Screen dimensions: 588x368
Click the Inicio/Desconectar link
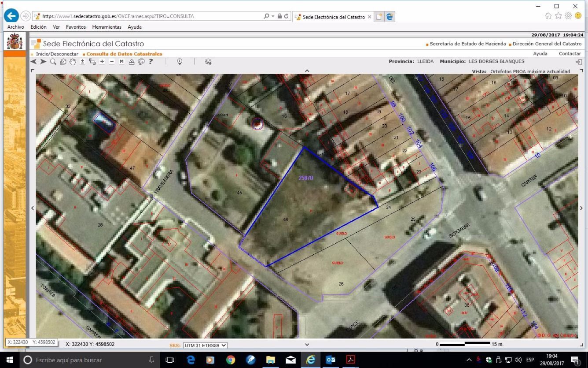click(x=57, y=54)
